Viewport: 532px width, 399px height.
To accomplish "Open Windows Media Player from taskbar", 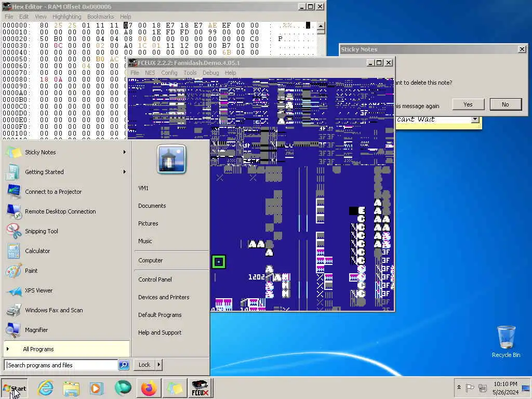I will point(96,388).
